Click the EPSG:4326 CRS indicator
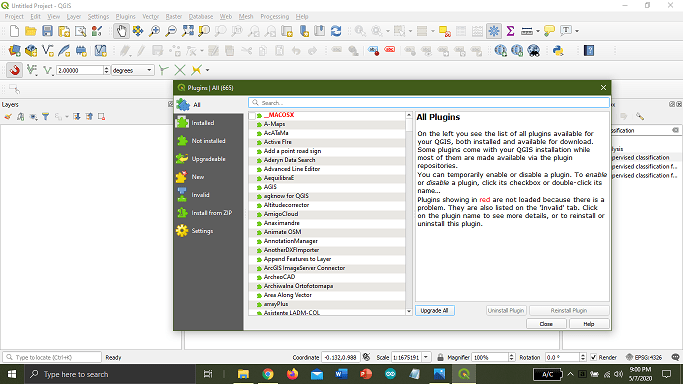 pos(644,357)
